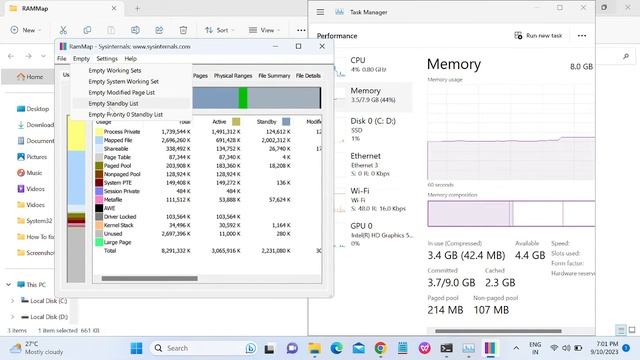The width and height of the screenshot is (640, 360).
Task: Choose Empty Modified Page List
Action: click(x=122, y=93)
